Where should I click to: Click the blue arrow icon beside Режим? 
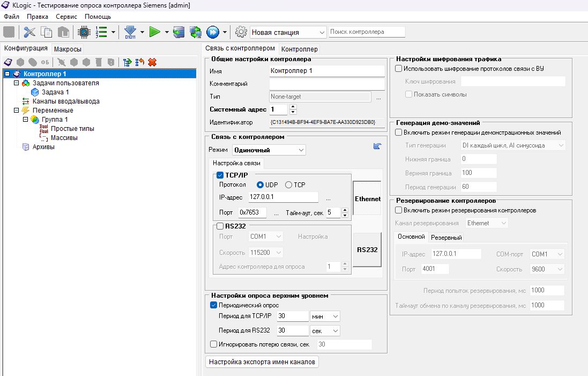pos(377,146)
